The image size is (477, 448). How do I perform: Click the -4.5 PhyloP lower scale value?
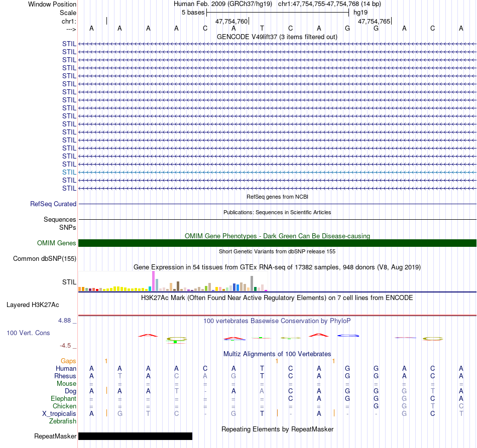pos(65,345)
